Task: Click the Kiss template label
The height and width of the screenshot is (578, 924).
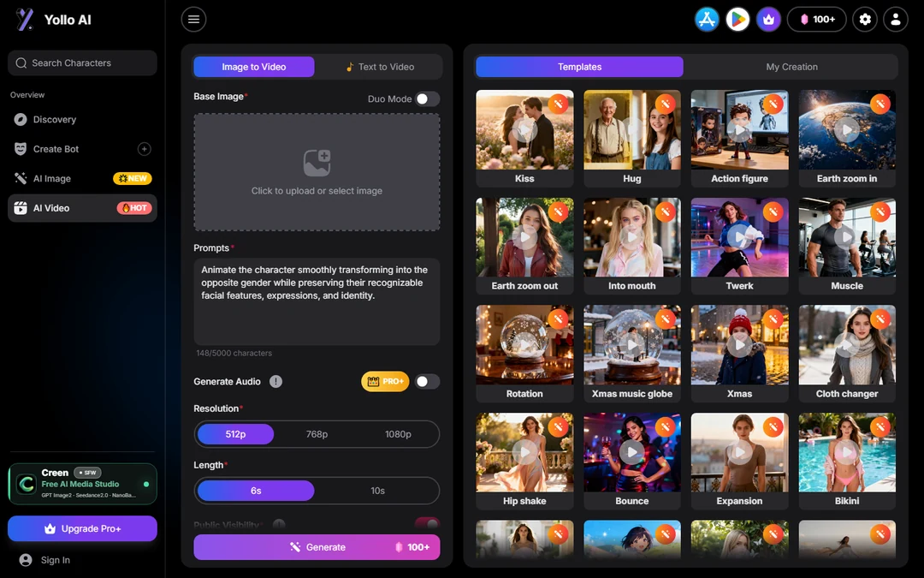Action: [524, 179]
